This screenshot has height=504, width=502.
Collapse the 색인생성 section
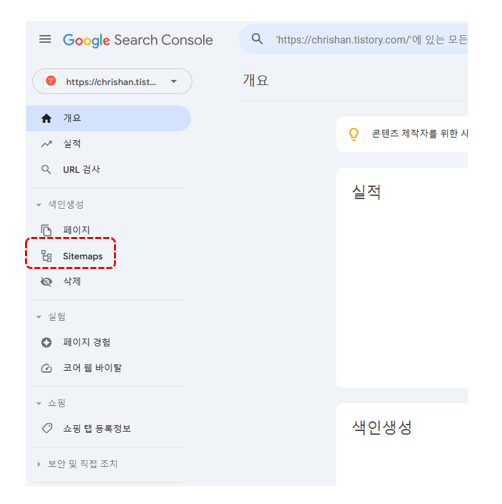point(60,204)
